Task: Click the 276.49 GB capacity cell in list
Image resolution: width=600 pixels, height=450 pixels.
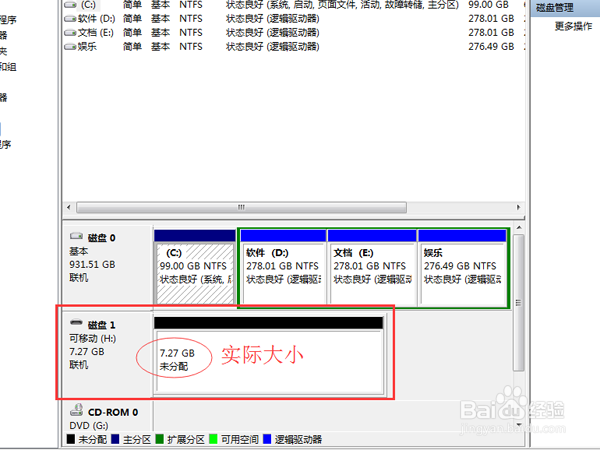Action: pyautogui.click(x=491, y=47)
